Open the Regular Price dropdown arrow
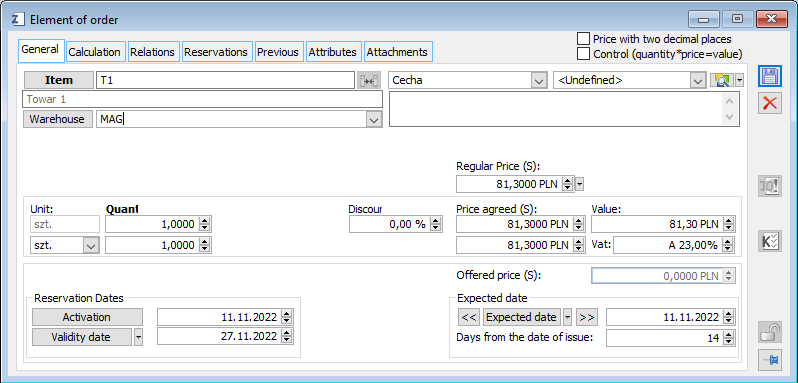 579,184
